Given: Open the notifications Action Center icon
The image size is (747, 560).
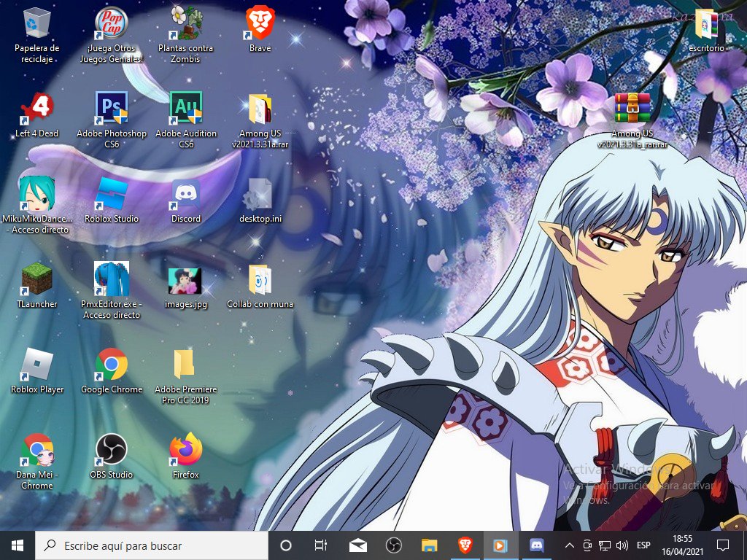Looking at the screenshot, I should coord(723,545).
